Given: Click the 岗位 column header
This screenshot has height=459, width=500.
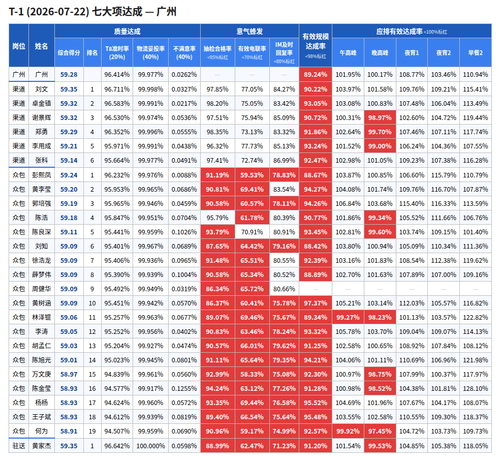Looking at the screenshot, I should [x=19, y=46].
